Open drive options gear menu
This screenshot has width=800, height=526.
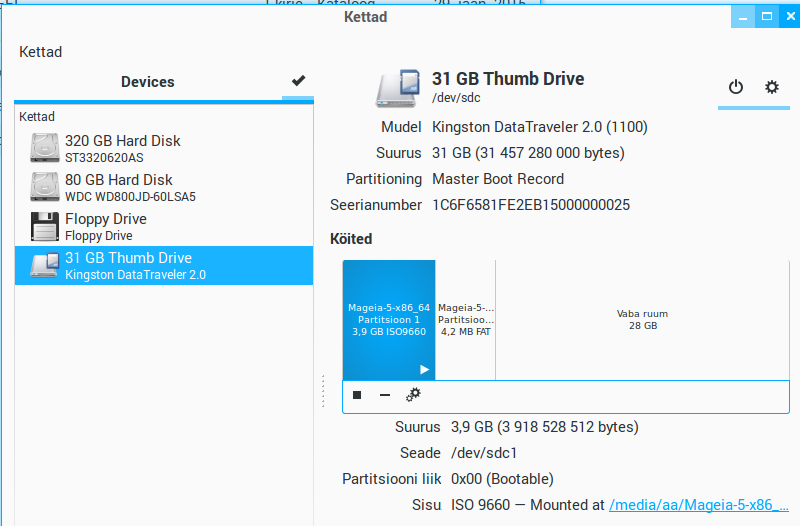coord(772,87)
